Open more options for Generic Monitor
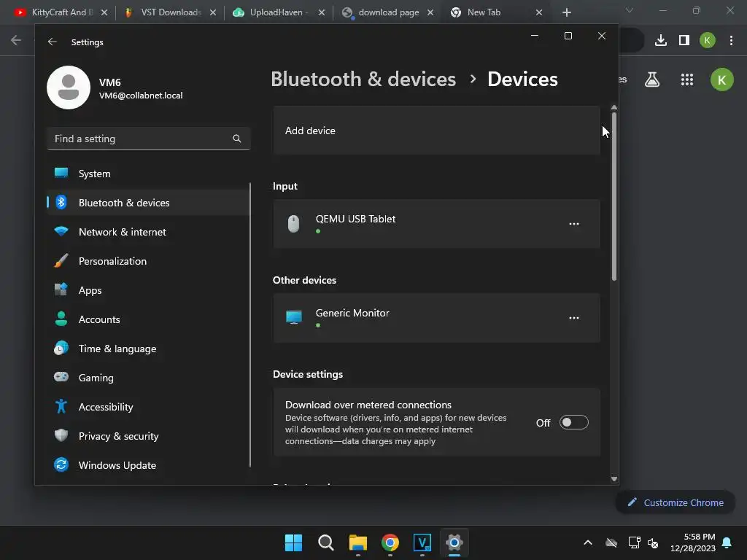Screen dimensions: 747x560 coord(574,318)
